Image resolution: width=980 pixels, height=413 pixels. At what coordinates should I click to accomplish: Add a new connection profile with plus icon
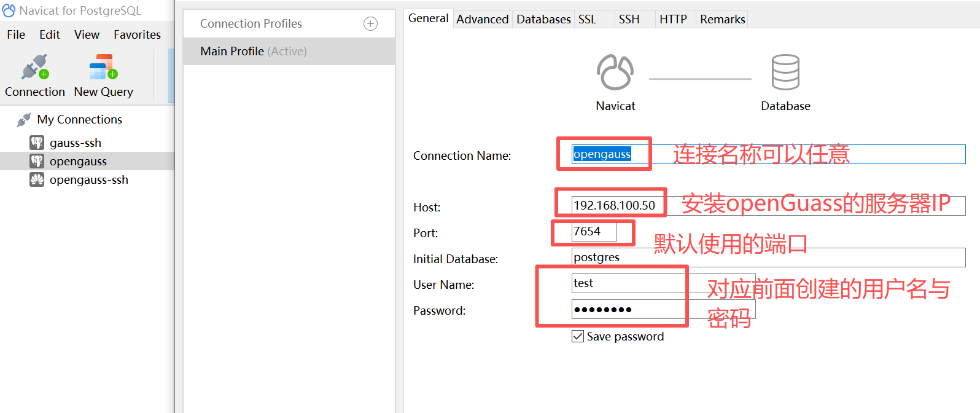370,23
